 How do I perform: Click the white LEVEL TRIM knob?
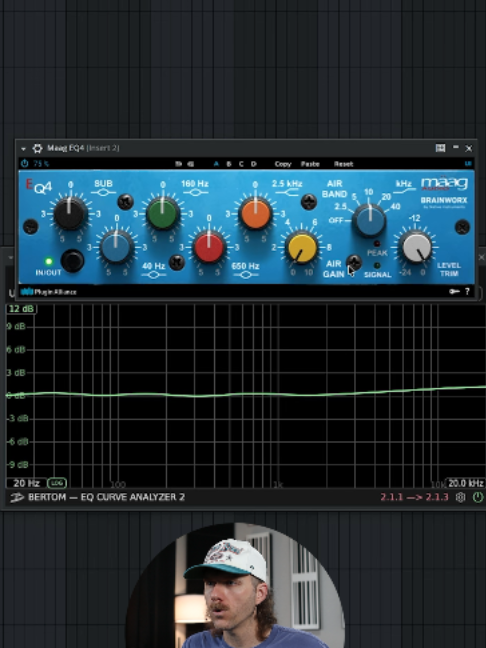(x=417, y=247)
